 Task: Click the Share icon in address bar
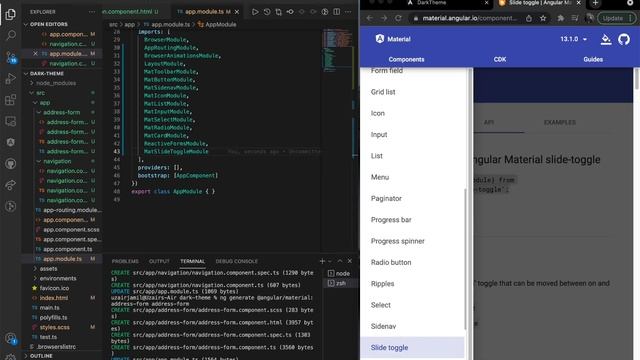point(529,18)
